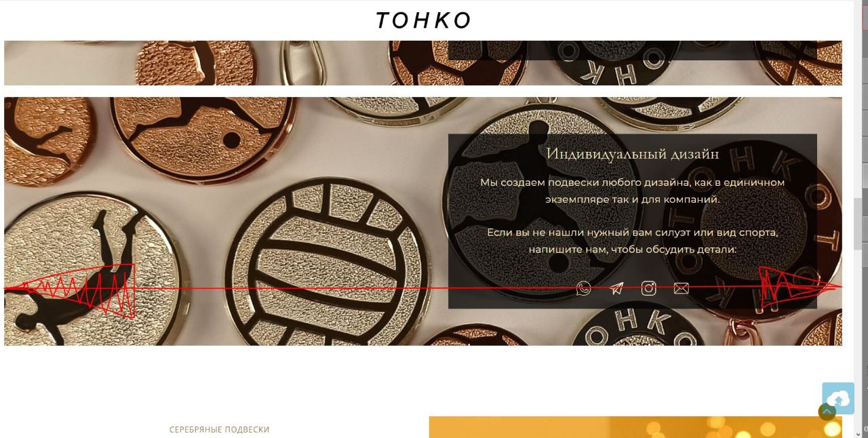Open the email envelope icon
Screen dimensions: 868x438
682,289
